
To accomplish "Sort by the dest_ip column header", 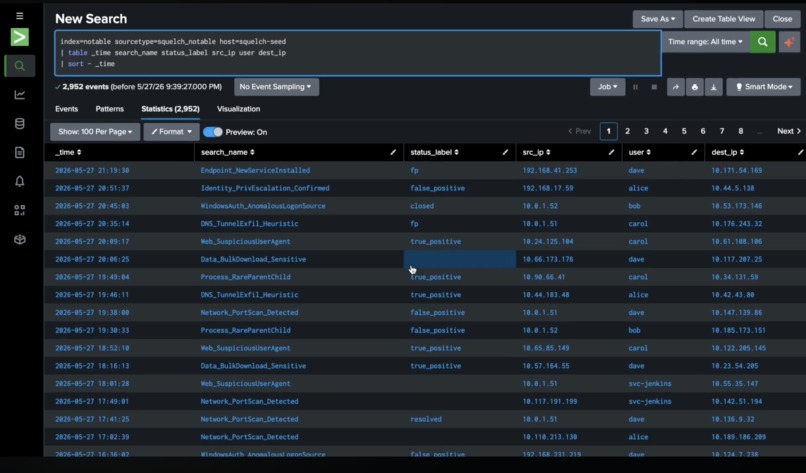I will point(727,152).
